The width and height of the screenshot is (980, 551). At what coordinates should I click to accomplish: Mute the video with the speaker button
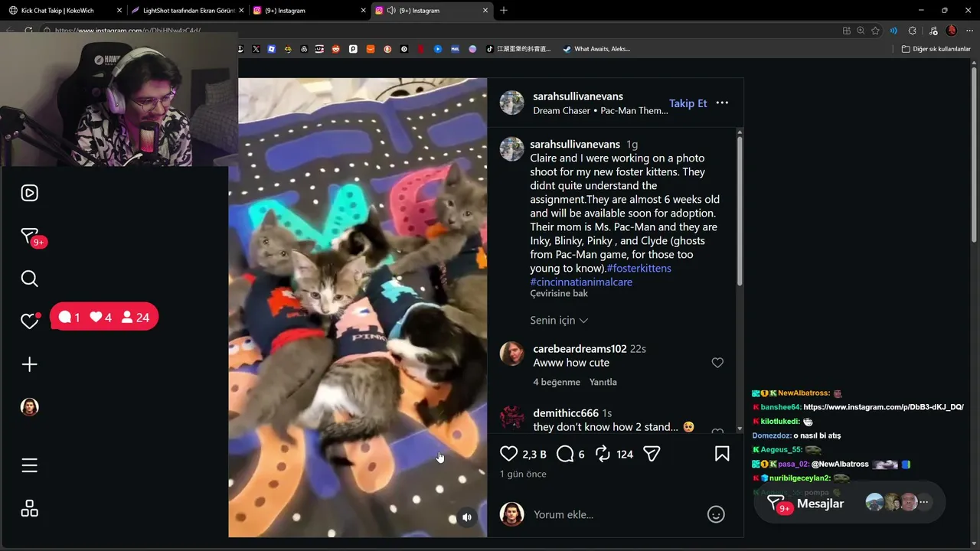tap(467, 517)
